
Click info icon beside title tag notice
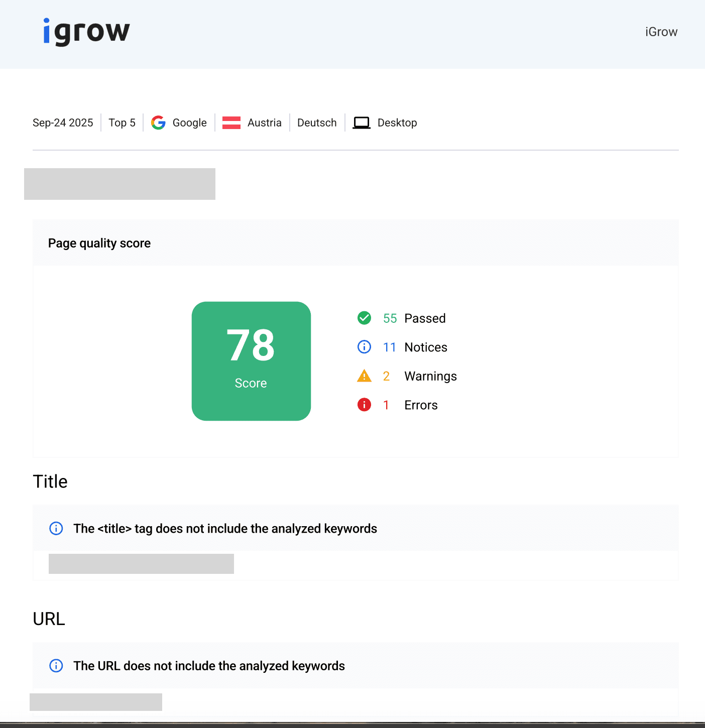click(x=56, y=528)
